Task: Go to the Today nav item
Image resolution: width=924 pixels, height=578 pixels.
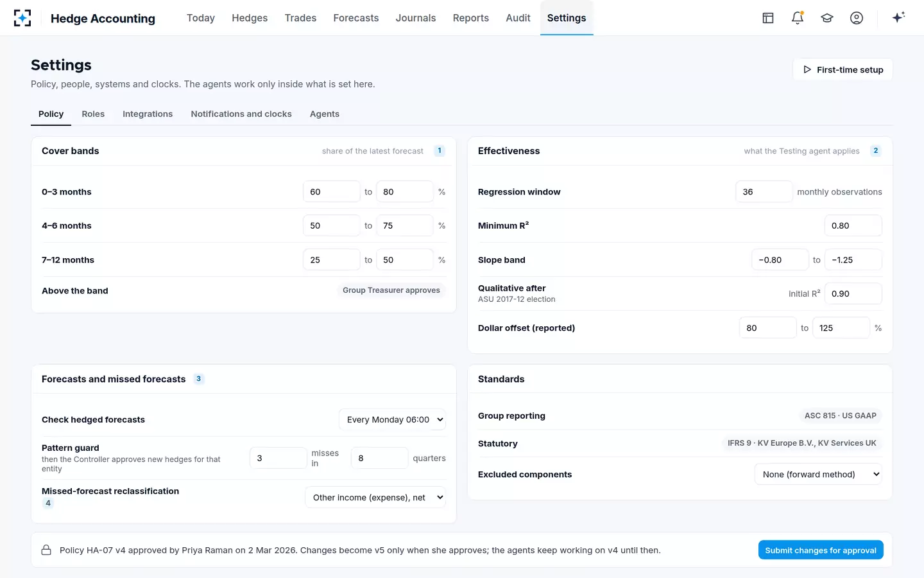Action: click(201, 18)
